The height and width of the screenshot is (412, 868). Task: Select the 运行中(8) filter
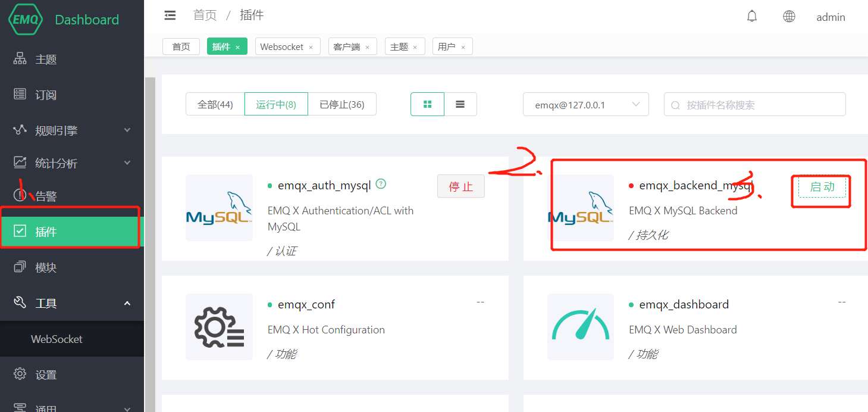(276, 104)
